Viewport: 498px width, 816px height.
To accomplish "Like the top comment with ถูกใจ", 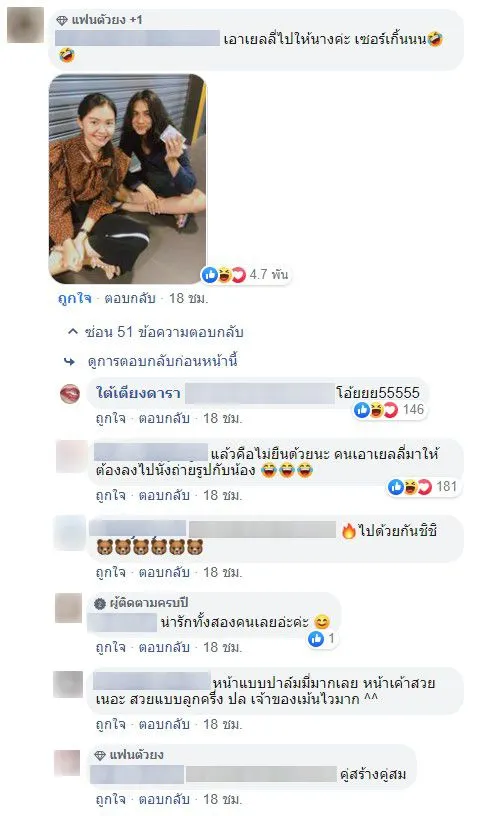I will (74, 298).
